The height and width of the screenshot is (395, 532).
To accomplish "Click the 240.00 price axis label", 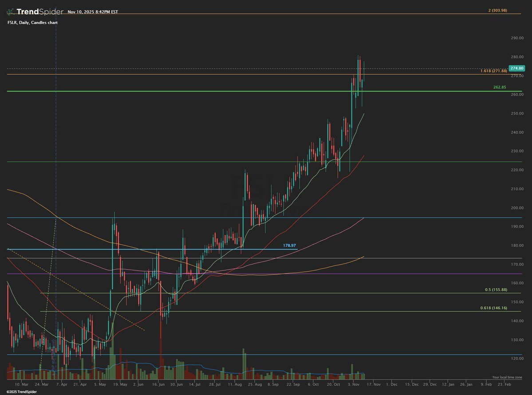I will (x=517, y=133).
